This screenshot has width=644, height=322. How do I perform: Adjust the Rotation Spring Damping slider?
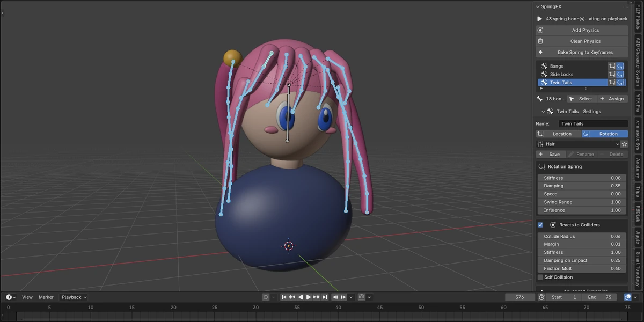(582, 186)
